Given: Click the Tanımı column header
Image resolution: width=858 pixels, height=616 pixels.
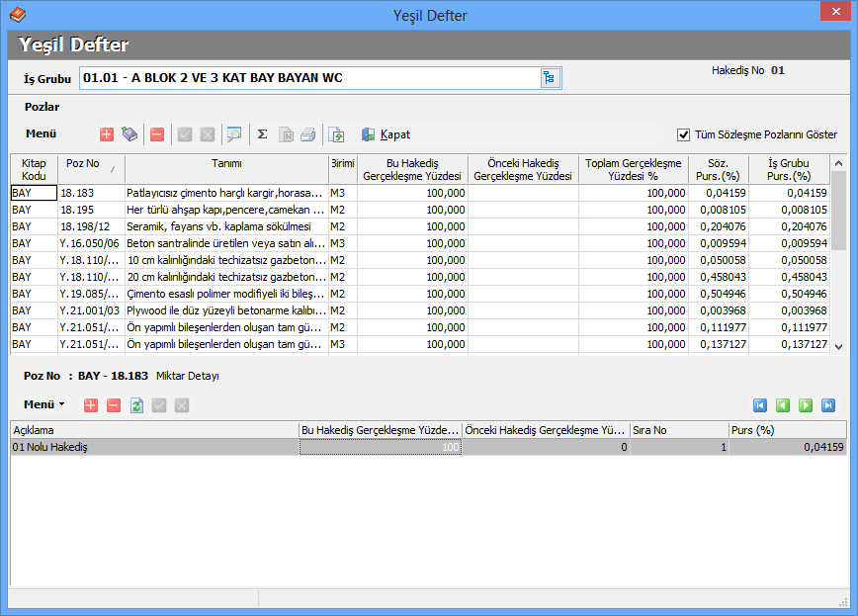Looking at the screenshot, I should point(226,164).
